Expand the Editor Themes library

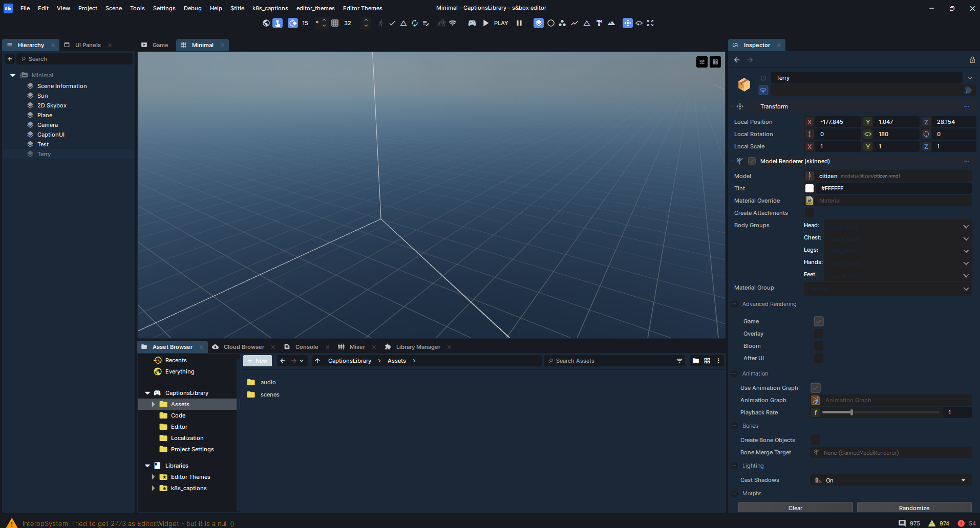coord(153,477)
